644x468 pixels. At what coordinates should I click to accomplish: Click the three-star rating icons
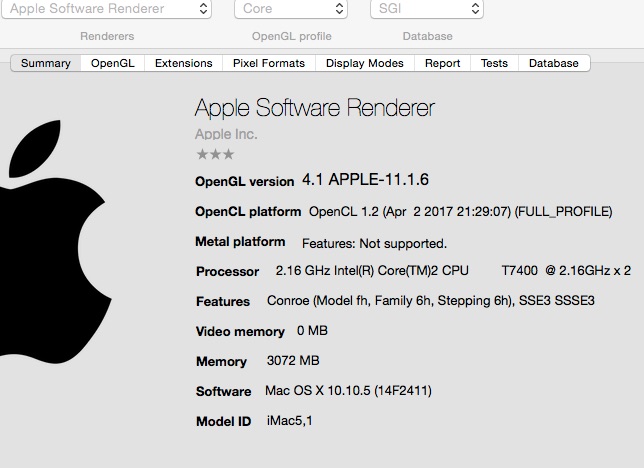215,154
